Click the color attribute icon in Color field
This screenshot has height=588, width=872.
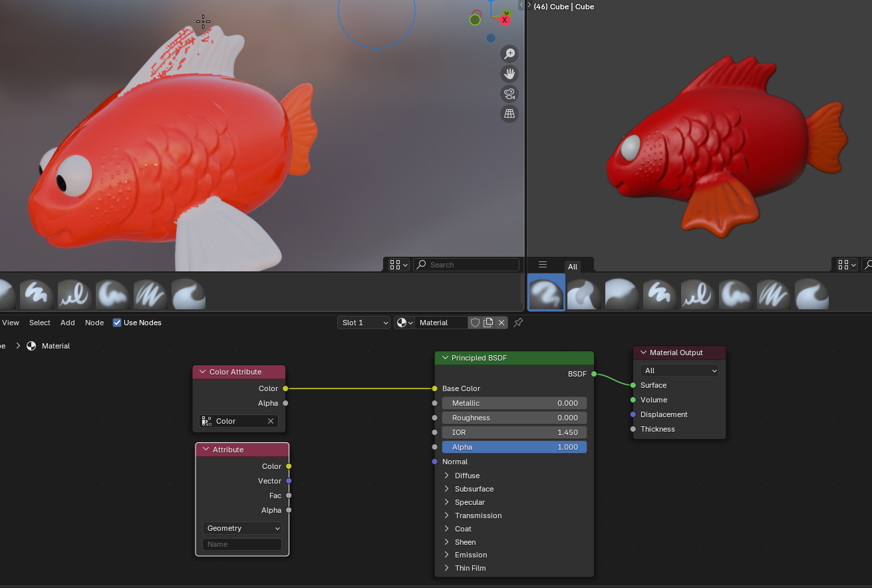(206, 421)
